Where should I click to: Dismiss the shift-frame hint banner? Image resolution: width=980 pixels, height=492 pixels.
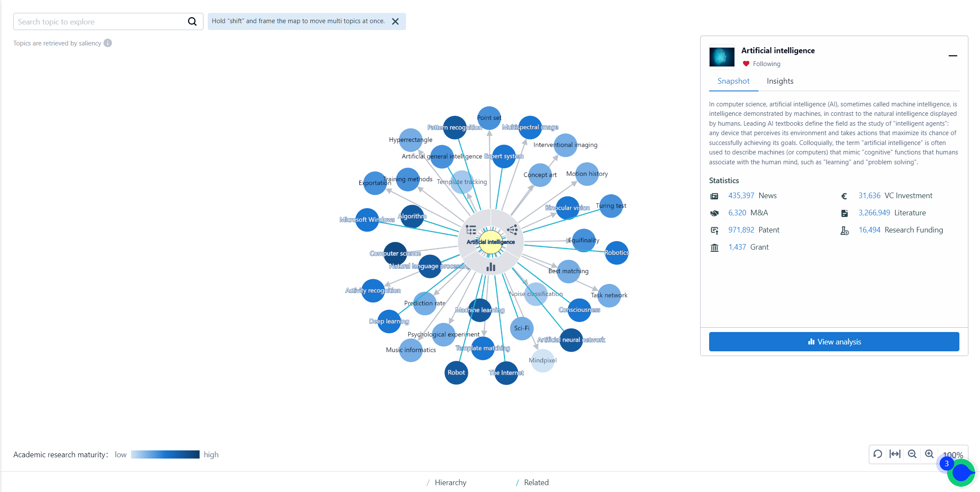point(395,21)
